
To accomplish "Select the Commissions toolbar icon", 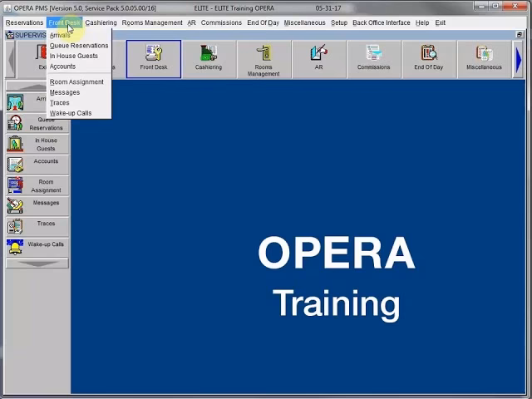I will (373, 57).
